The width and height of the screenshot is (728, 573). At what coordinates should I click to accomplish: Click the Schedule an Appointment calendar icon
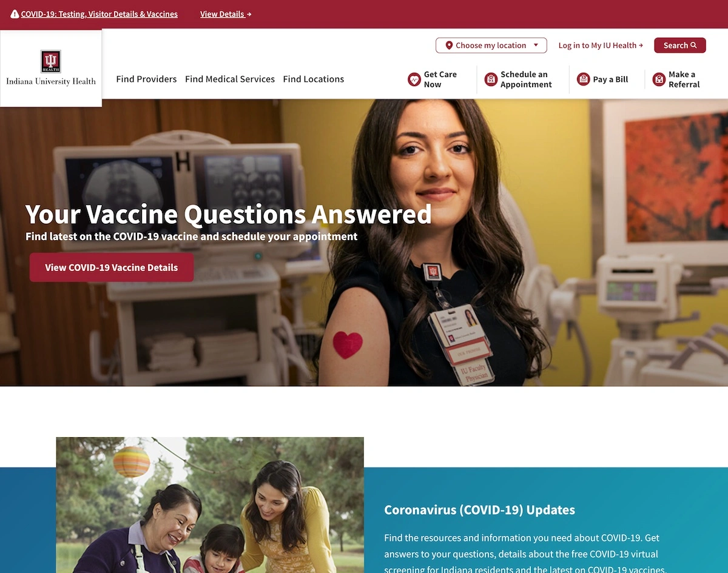tap(491, 79)
